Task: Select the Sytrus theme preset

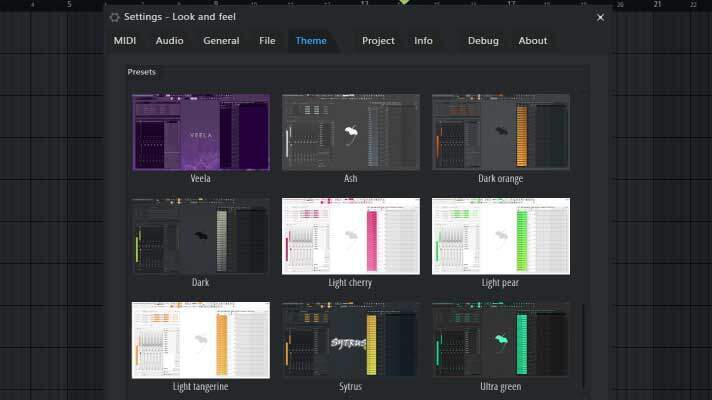Action: coord(350,340)
